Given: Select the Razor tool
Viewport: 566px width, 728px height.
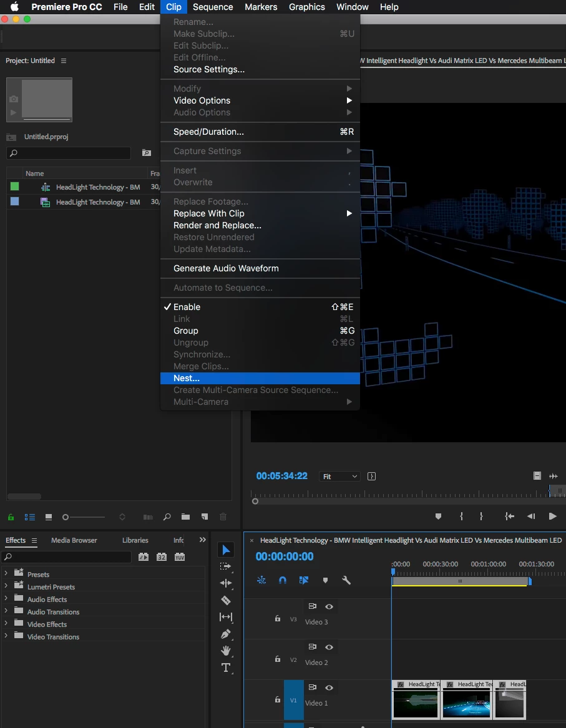Looking at the screenshot, I should click(x=226, y=600).
